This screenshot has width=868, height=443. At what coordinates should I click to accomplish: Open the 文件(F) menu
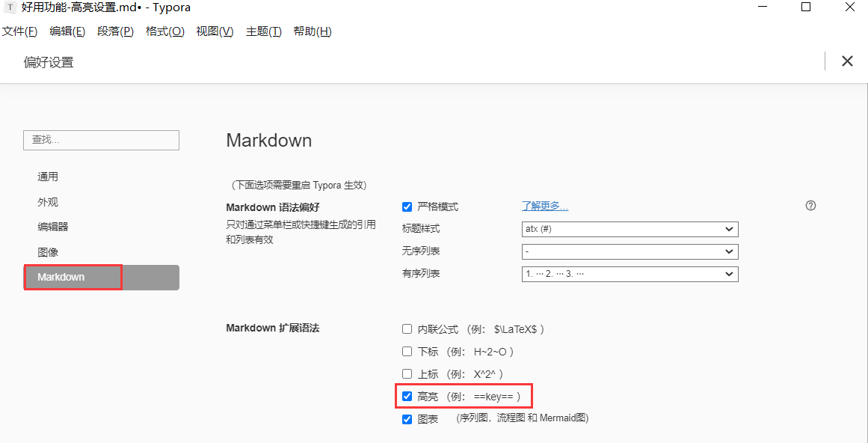pos(19,31)
